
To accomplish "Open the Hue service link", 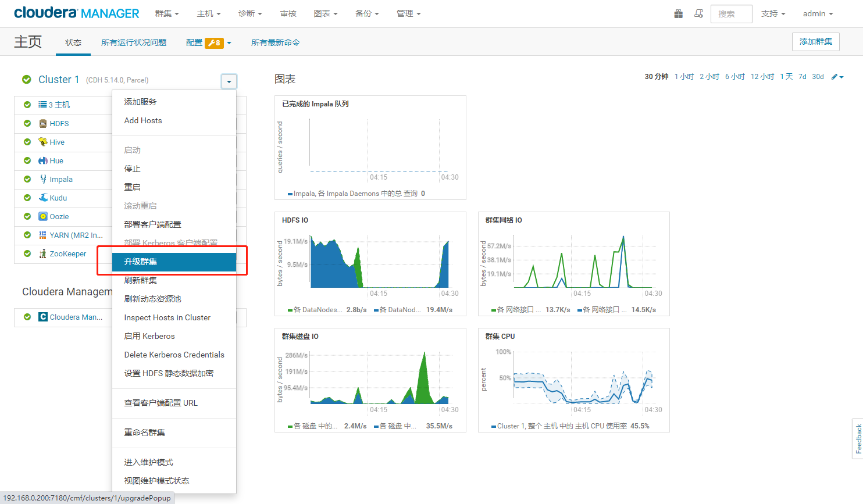I will tap(56, 160).
